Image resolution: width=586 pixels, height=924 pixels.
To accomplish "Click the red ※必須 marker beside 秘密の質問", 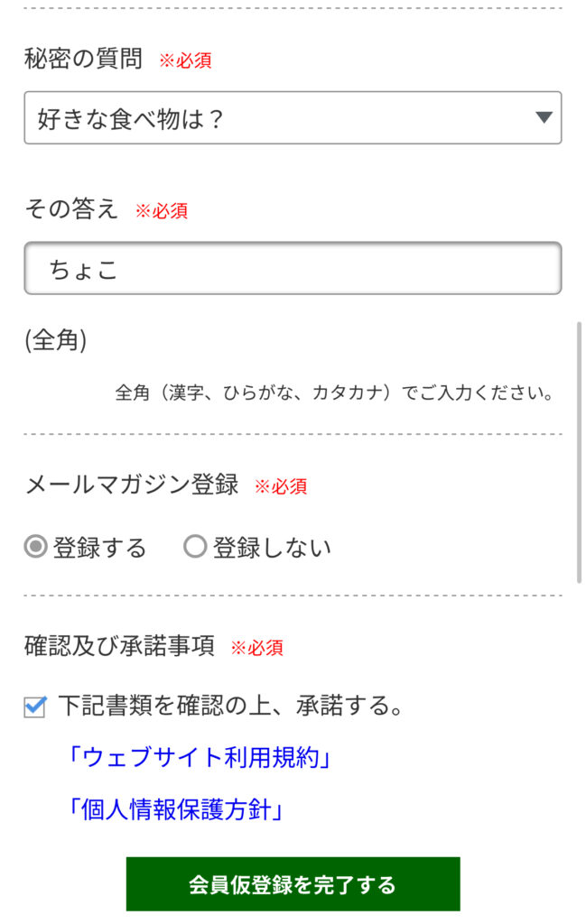I will click(x=186, y=60).
